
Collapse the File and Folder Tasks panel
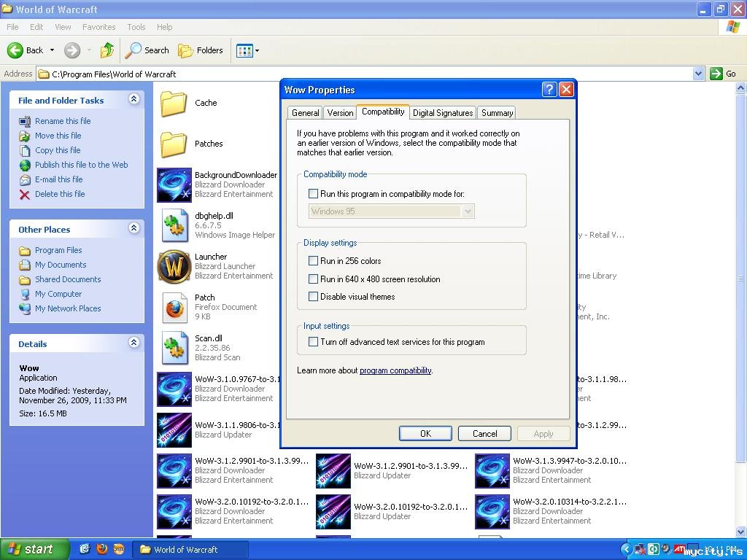(x=133, y=99)
